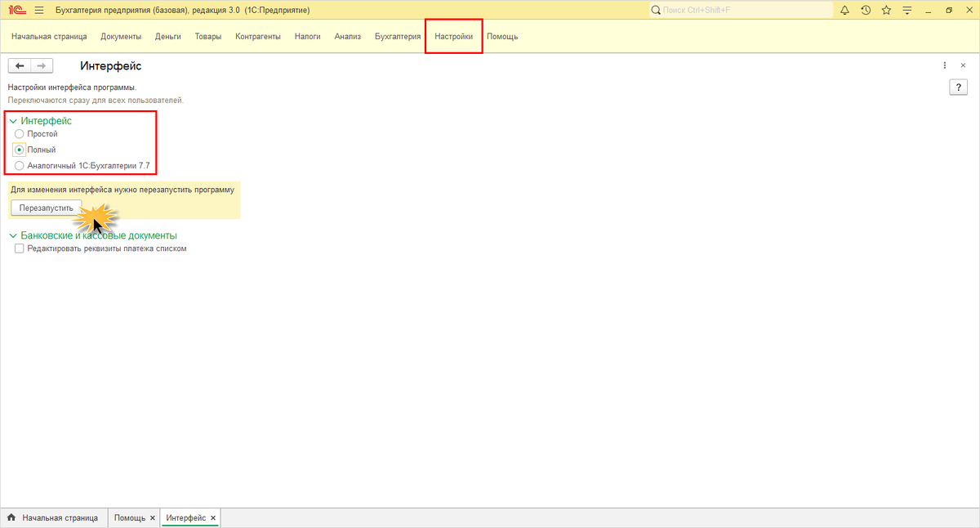This screenshot has width=980, height=528.
Task: Click the Настройки интерфейса программы text
Action: (x=72, y=87)
